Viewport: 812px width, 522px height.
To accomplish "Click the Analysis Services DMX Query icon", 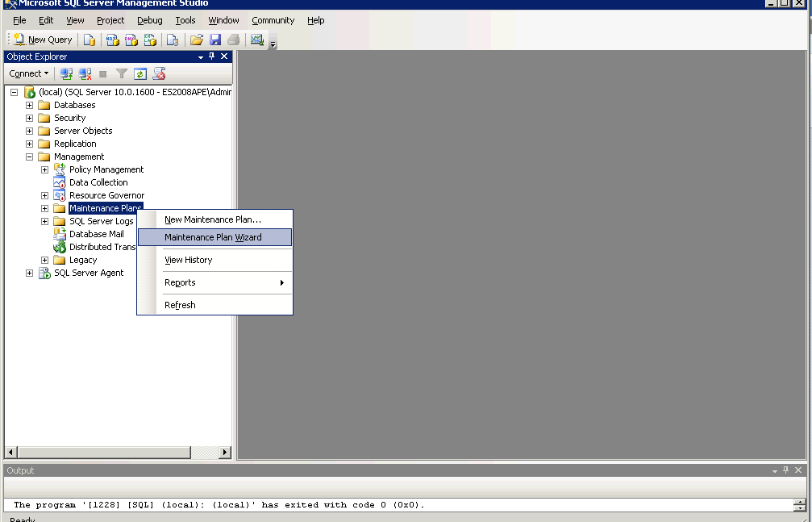I will pos(131,40).
